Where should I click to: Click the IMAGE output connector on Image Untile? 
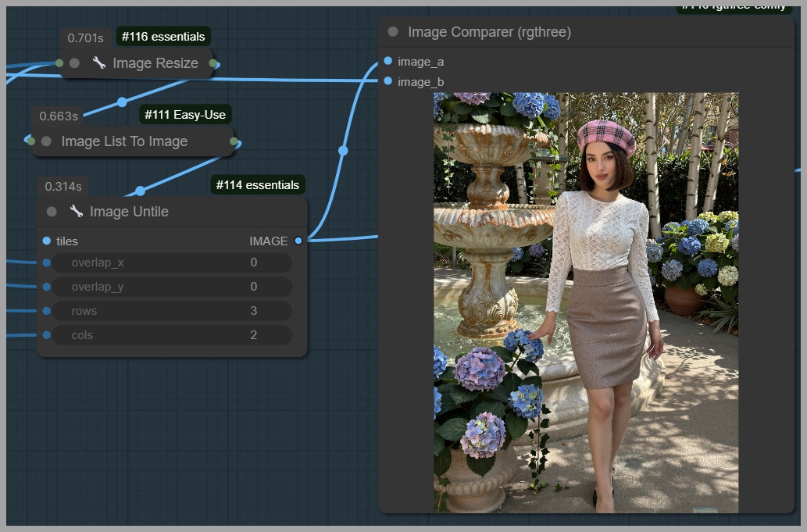tap(298, 241)
